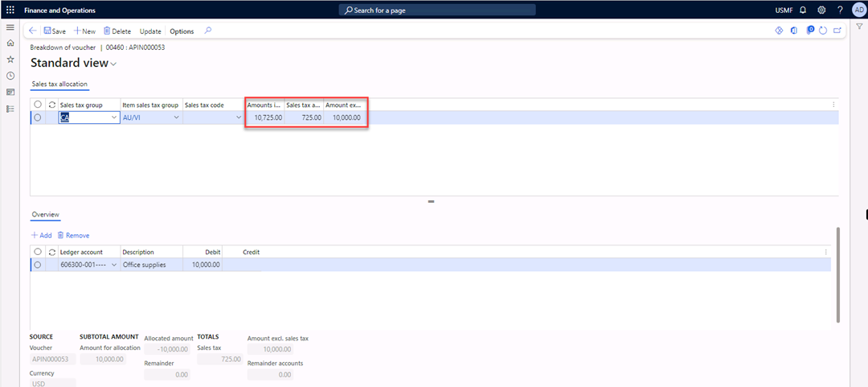Click the Search for a page box
This screenshot has width=868, height=387.
tap(437, 10)
